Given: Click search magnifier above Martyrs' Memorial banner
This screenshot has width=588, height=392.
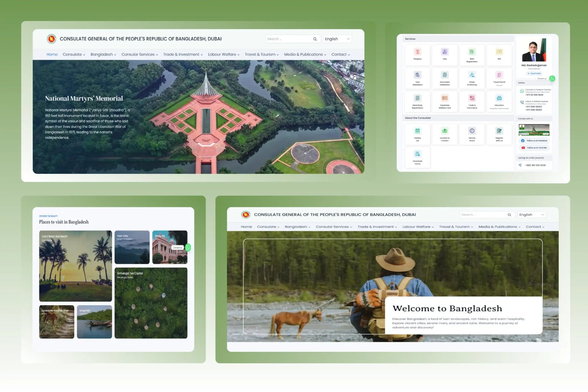Looking at the screenshot, I should [x=315, y=39].
